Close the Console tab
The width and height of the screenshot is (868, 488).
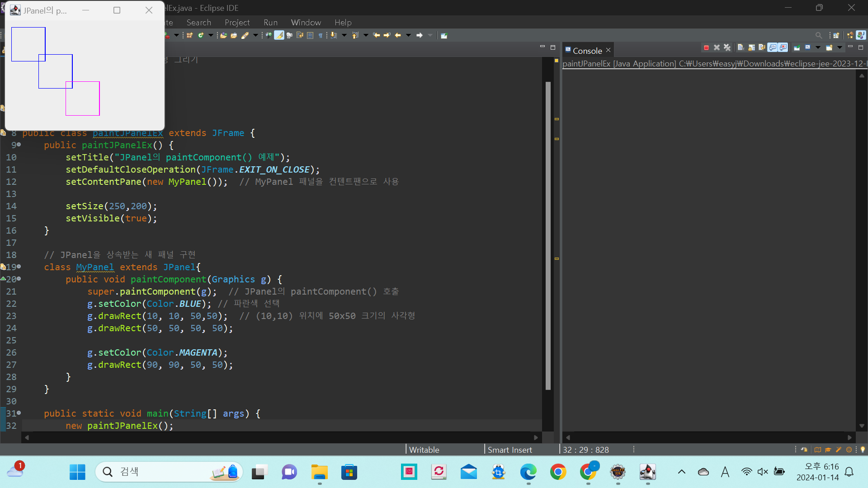point(609,50)
